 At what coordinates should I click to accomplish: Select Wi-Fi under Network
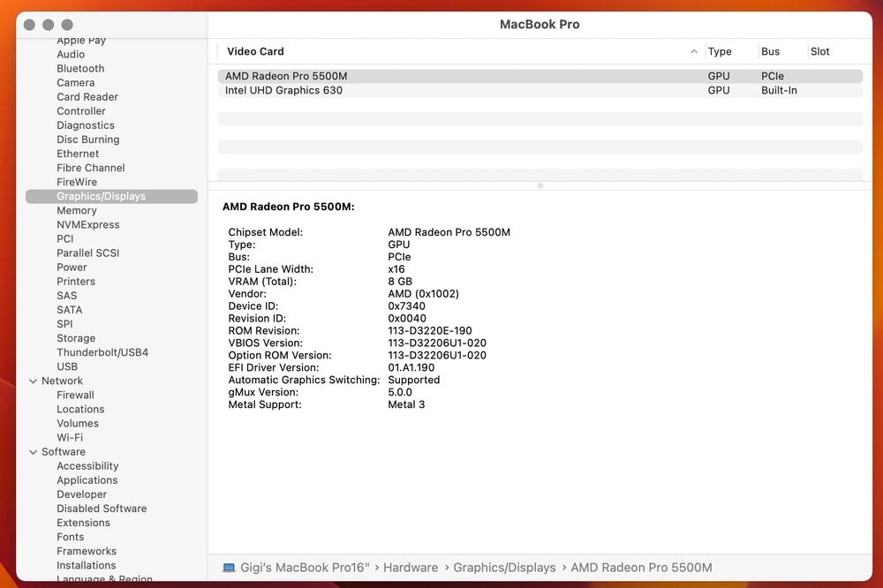click(70, 438)
